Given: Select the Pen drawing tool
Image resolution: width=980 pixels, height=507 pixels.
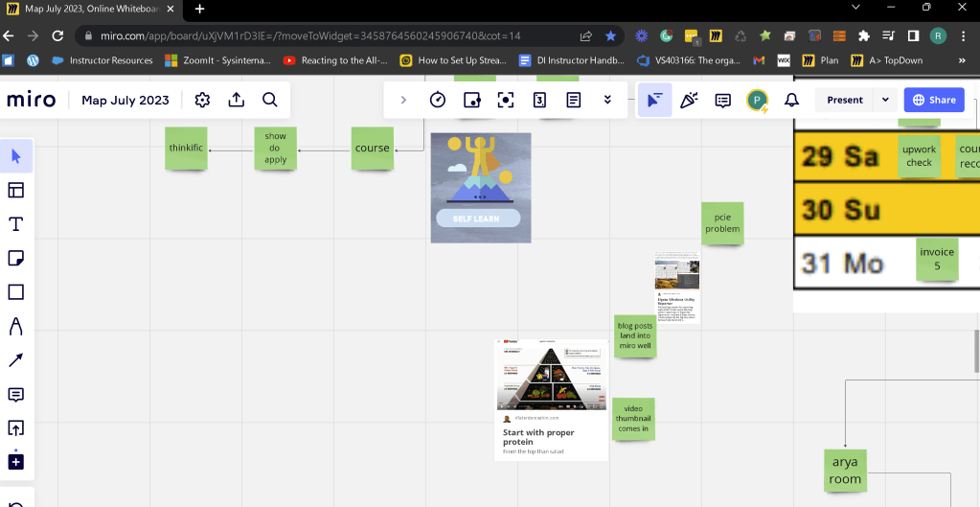Looking at the screenshot, I should tap(15, 326).
